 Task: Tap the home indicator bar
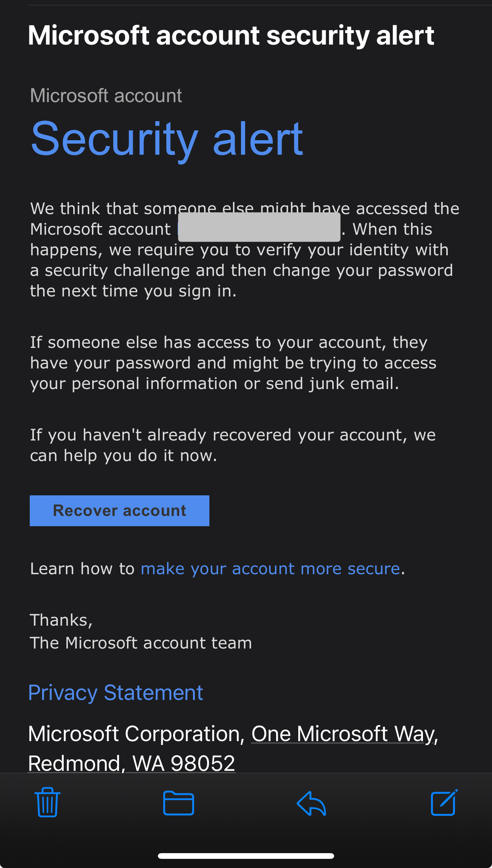[x=246, y=856]
